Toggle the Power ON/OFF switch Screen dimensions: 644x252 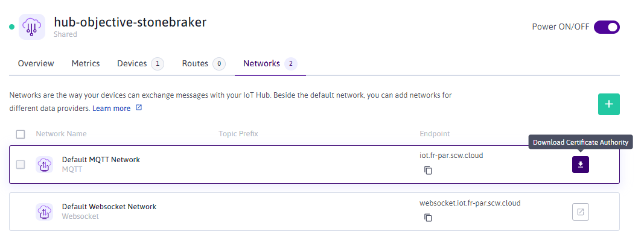coord(607,27)
